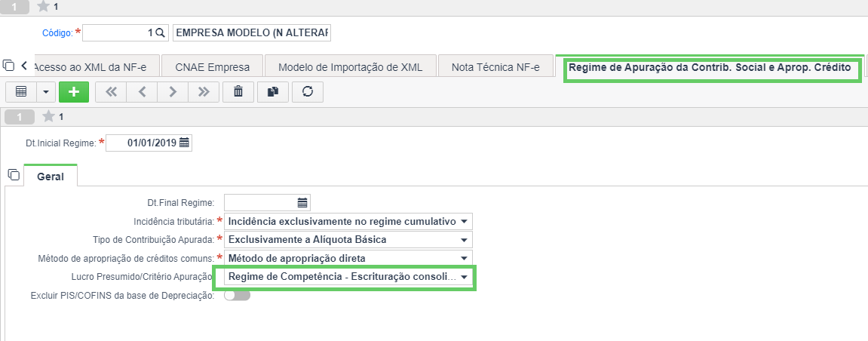868x341 pixels.
Task: Click record number badge in lower bar
Action: [20, 117]
